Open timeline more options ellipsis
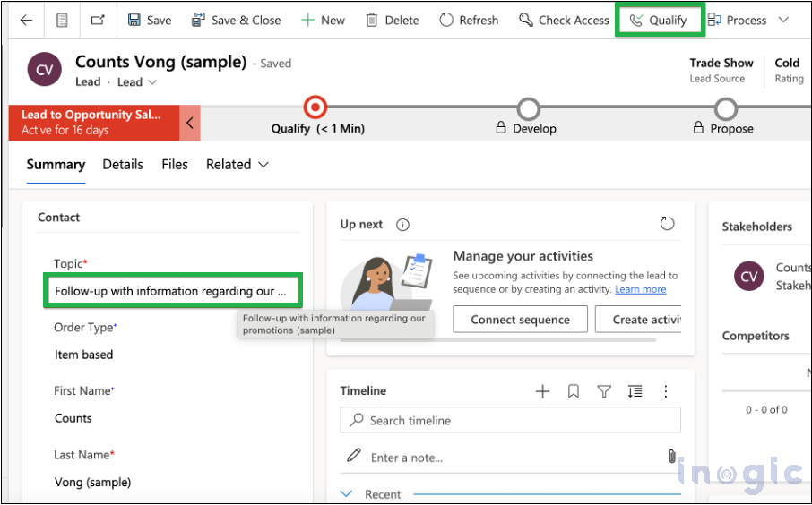This screenshot has width=812, height=505. 666,391
